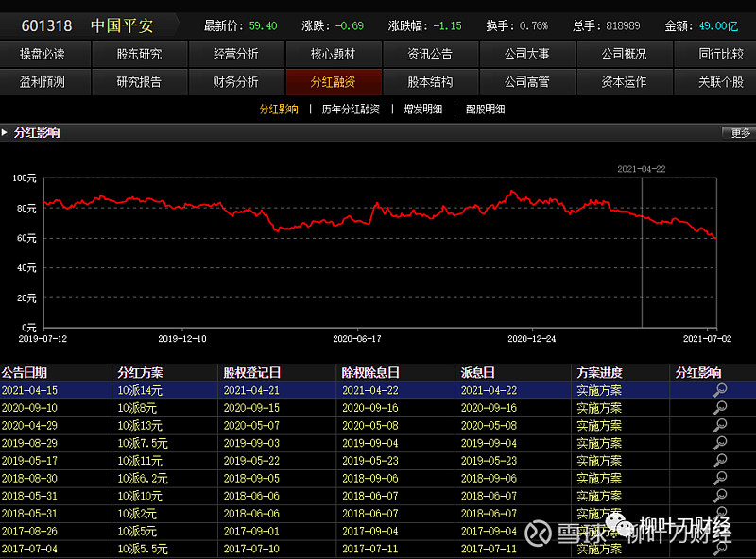Viewport: 756px width, 559px height.
Task: Select 关联个股 tab
Action: point(715,82)
